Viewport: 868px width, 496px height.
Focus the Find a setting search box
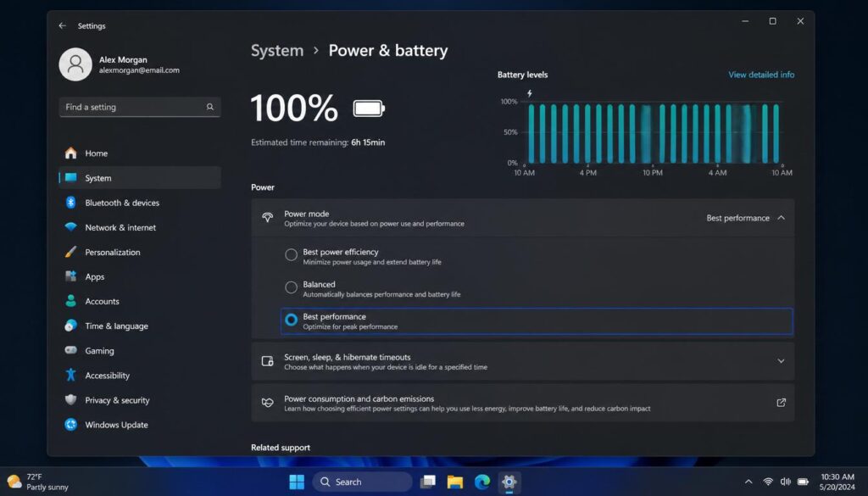(x=140, y=107)
